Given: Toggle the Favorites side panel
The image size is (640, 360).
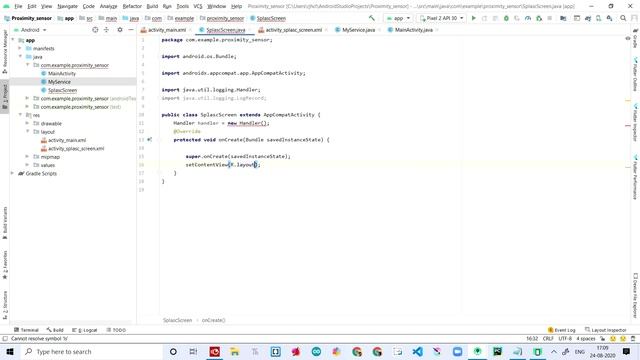Looking at the screenshot, I should pos(5,265).
